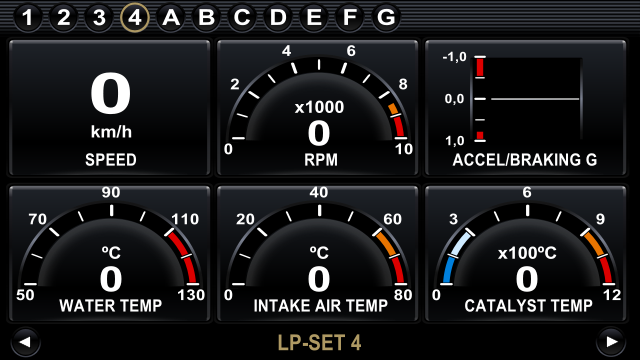Viewport: 640px width, 360px height.
Task: Open the CATALYST TEMP gauge
Action: click(526, 253)
